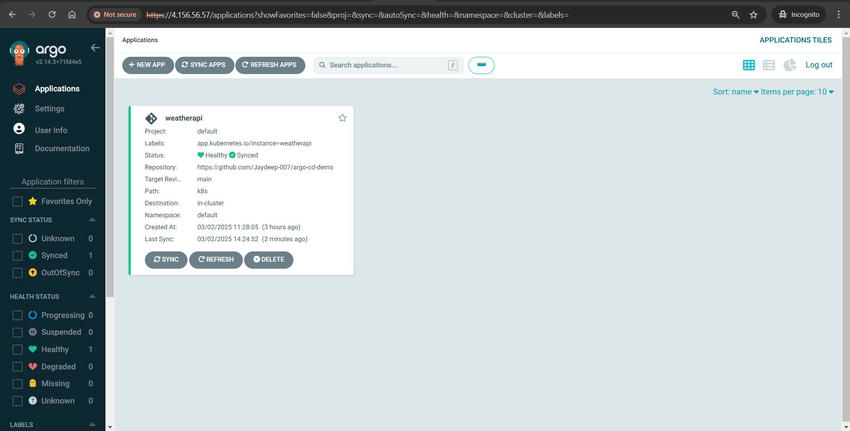
Task: Reload the page in the browser
Action: coord(52,15)
